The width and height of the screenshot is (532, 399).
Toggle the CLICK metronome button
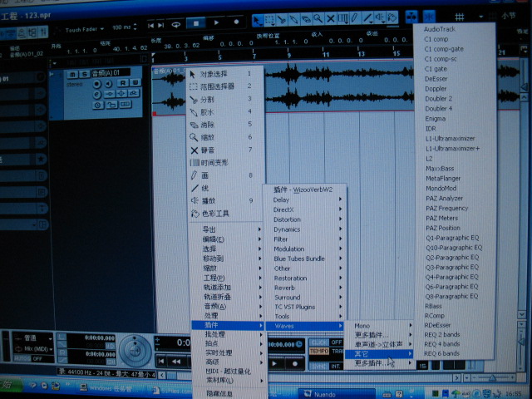319,342
